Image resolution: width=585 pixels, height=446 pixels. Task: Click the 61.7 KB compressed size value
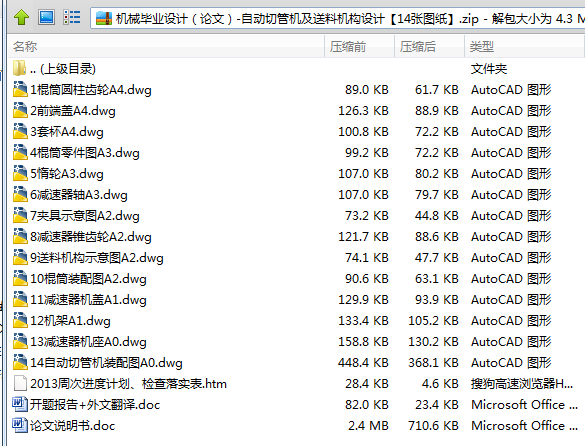click(x=437, y=90)
